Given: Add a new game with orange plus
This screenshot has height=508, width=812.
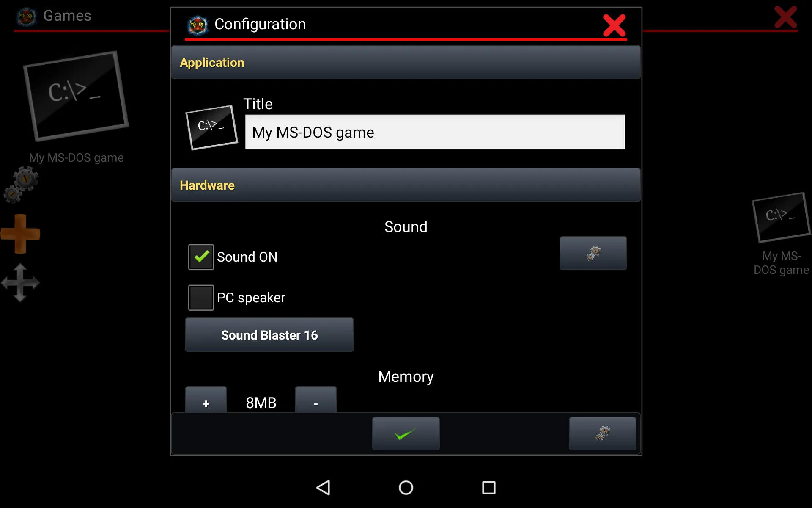Looking at the screenshot, I should (x=20, y=234).
